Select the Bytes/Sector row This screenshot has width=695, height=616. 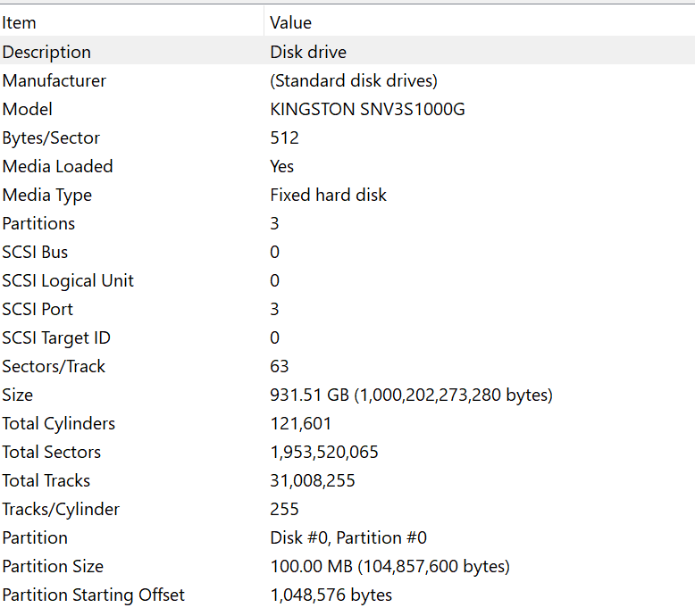[51, 137]
